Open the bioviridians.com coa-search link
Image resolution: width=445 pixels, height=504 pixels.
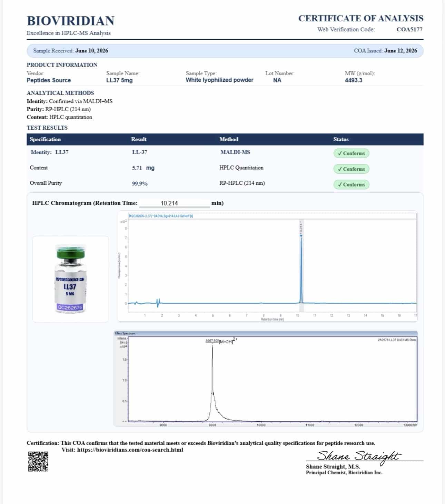[x=130, y=450]
